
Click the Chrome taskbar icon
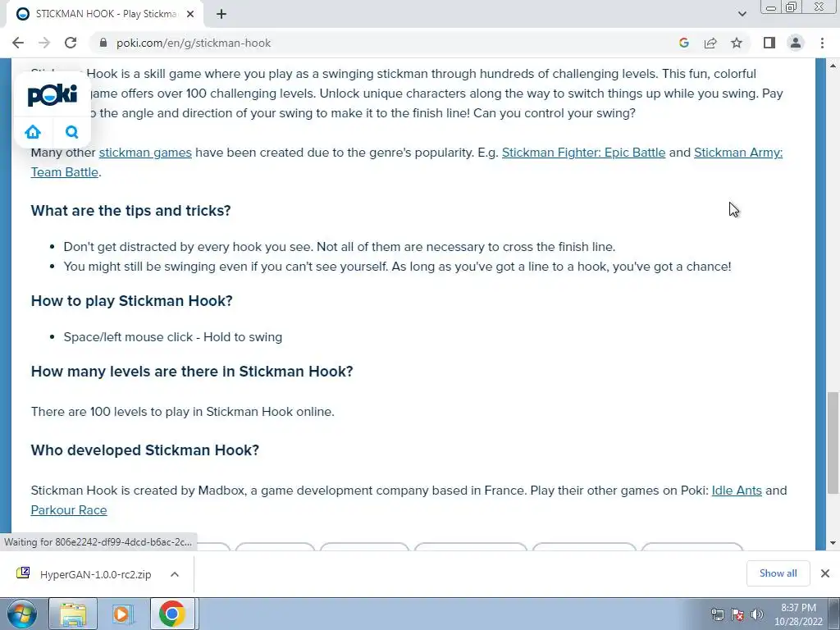click(172, 614)
